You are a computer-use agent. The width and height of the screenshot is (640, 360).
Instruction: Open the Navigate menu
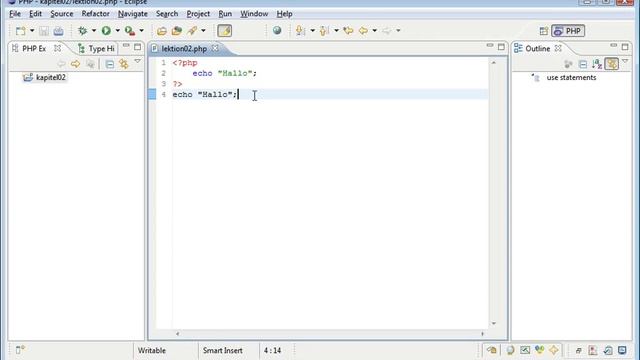133,14
